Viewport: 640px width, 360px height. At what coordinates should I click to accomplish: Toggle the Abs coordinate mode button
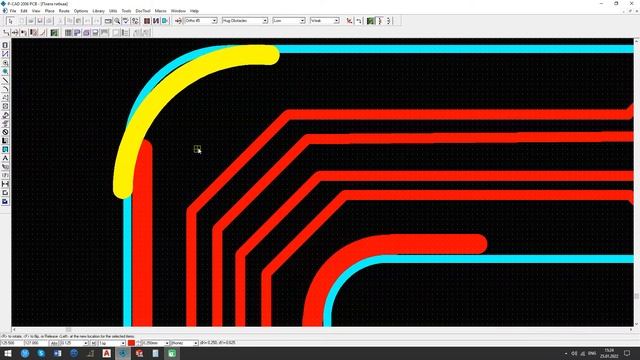[x=54, y=343]
